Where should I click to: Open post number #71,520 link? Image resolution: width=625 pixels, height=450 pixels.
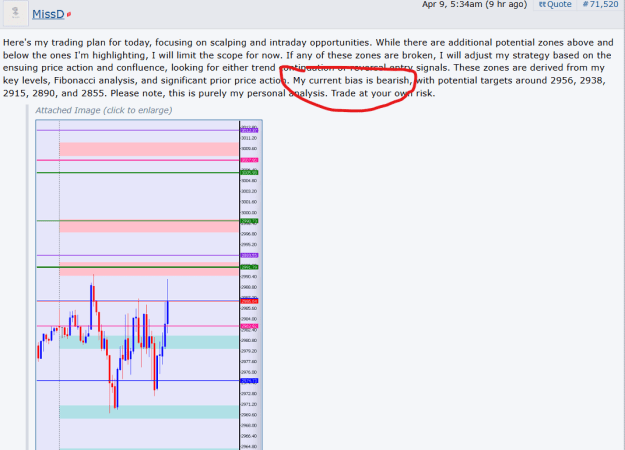coord(600,4)
